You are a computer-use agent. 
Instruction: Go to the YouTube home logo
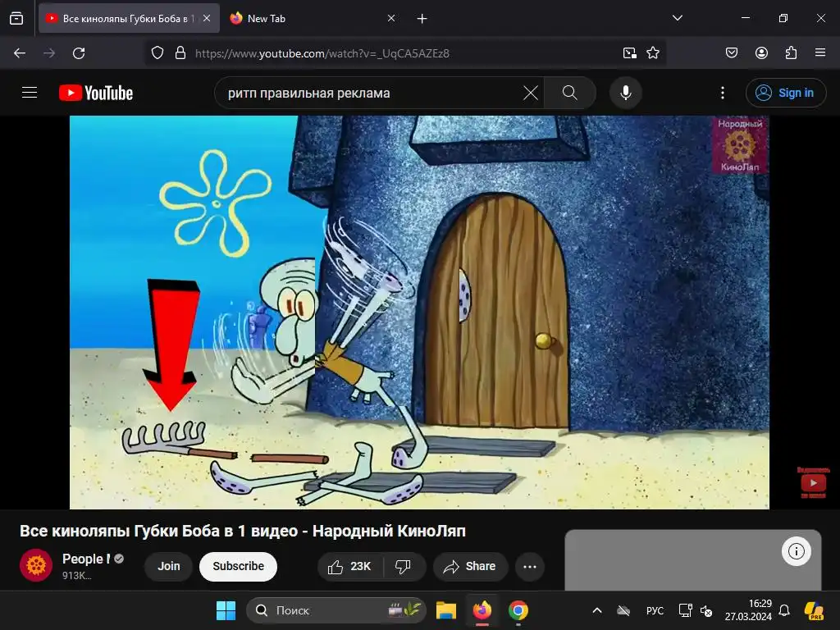pos(96,93)
